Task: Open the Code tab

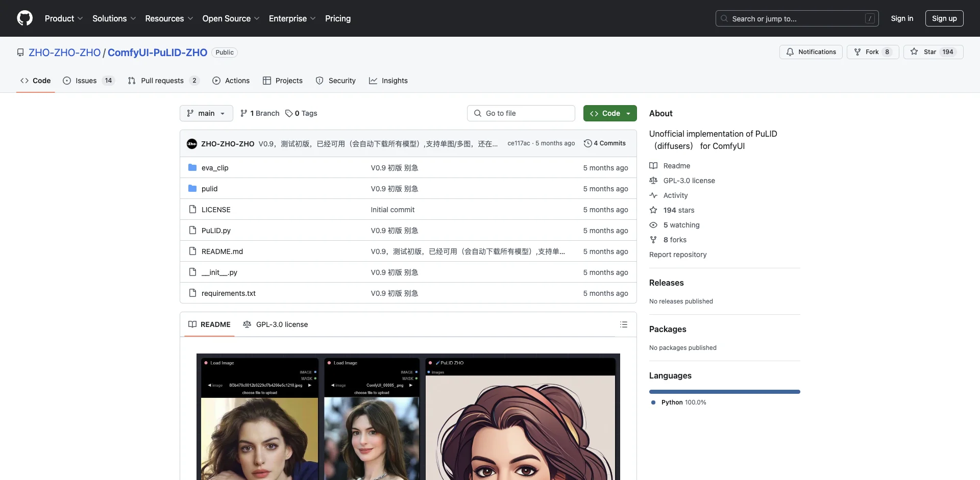Action: (36, 81)
